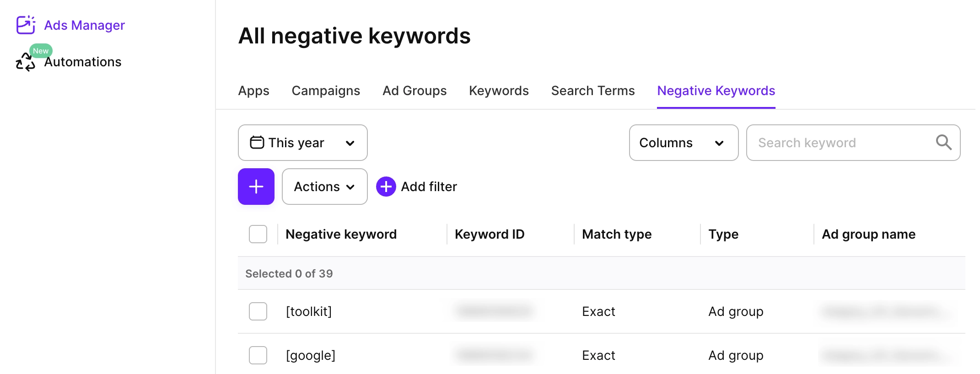This screenshot has height=374, width=980.
Task: Toggle the select-all header checkbox
Action: (258, 234)
